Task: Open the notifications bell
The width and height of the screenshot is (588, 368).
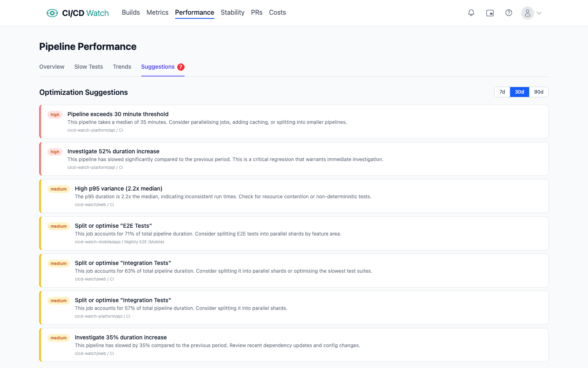Action: click(471, 13)
